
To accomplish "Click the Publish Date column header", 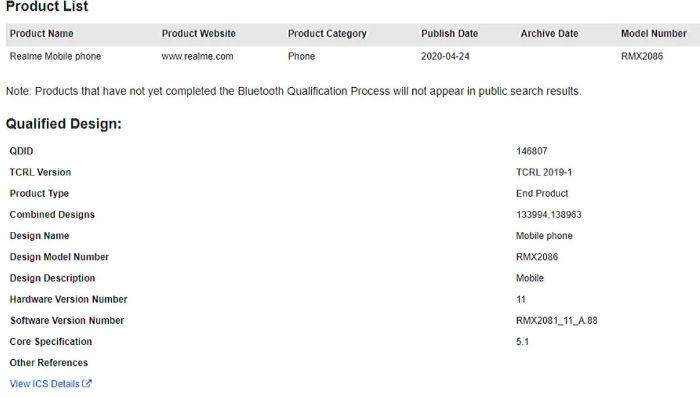I will point(450,33).
